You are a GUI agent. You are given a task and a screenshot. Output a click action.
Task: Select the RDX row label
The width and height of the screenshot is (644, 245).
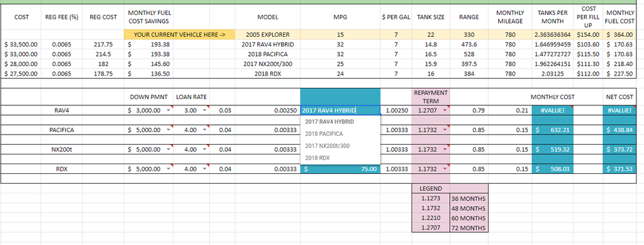tap(61, 169)
